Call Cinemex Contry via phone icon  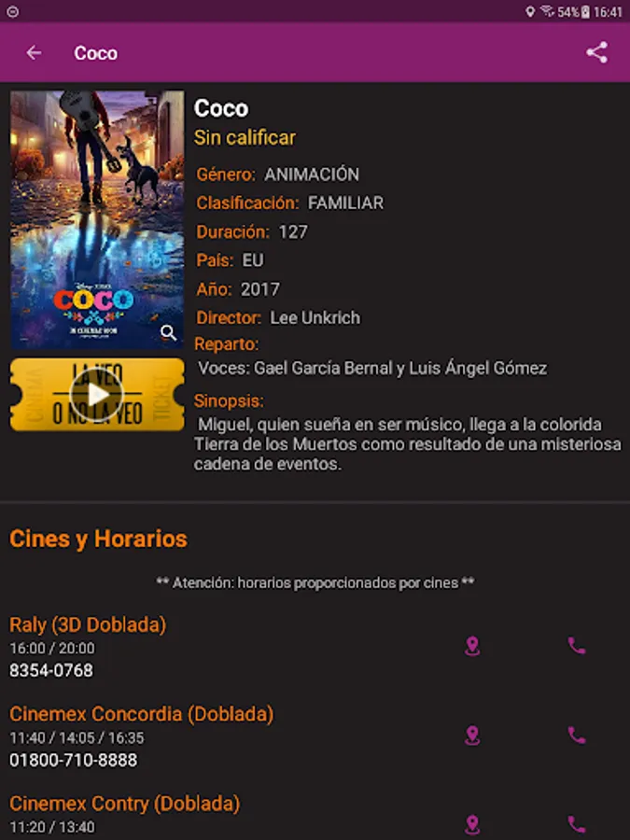(x=577, y=825)
